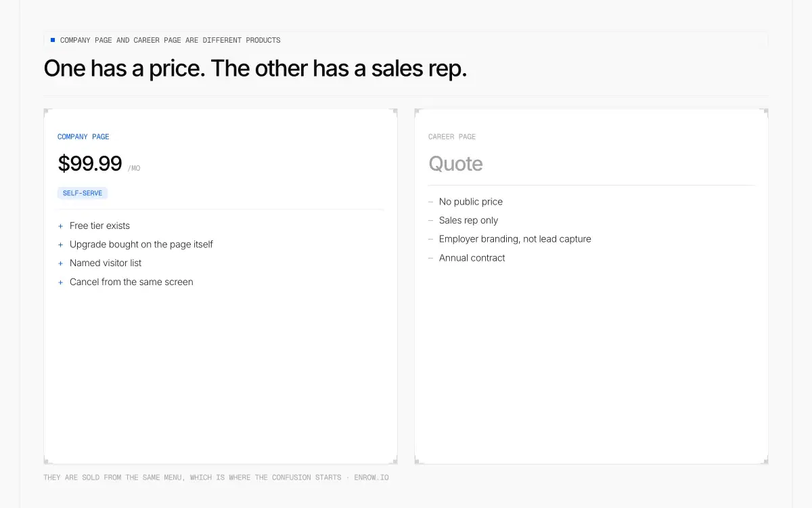Select the COMPANY PAGE label
This screenshot has height=508, width=812.
tap(83, 137)
